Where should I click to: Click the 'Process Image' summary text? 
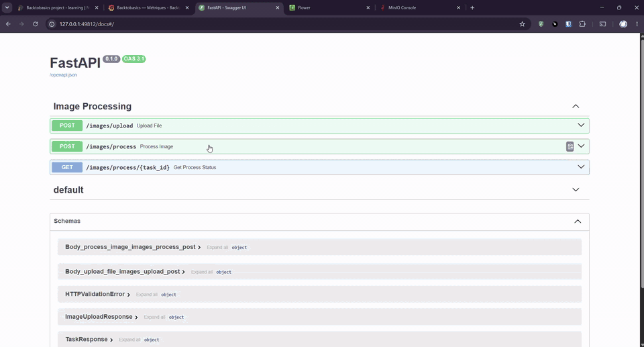point(156,147)
